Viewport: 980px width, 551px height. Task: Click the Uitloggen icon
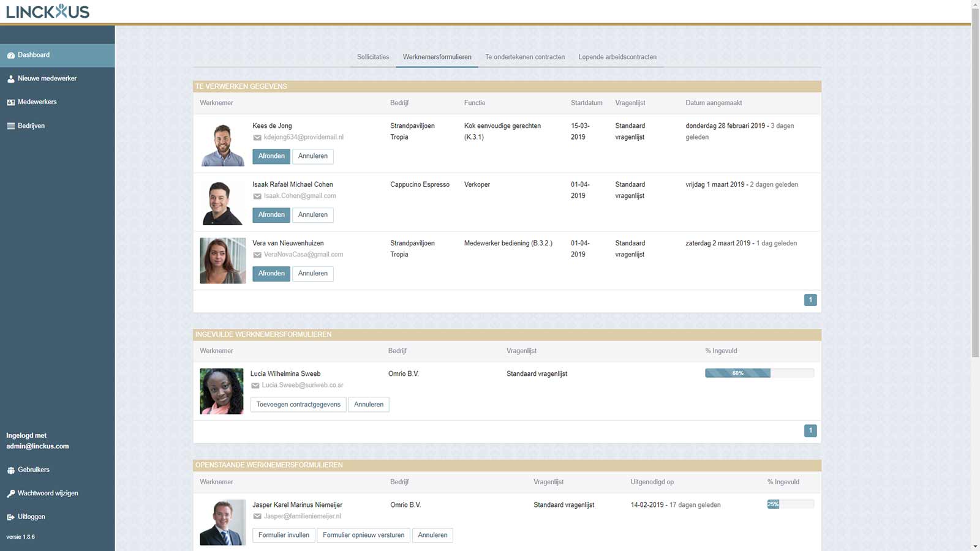click(10, 517)
